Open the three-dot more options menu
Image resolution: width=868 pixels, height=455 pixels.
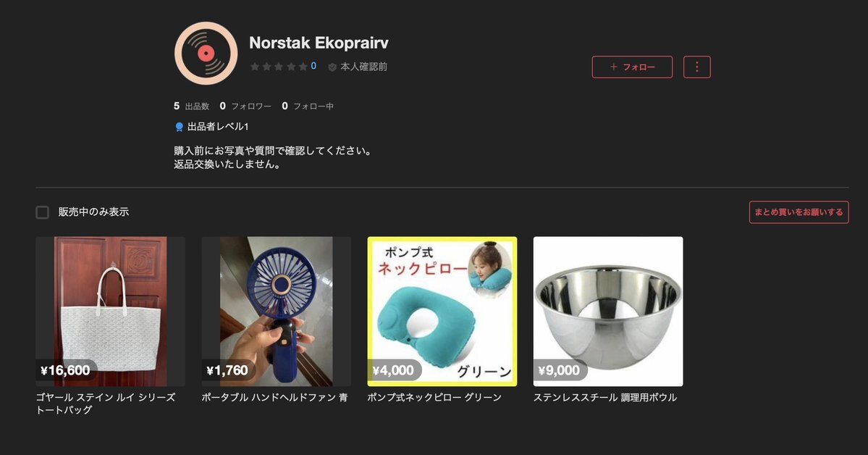(697, 67)
